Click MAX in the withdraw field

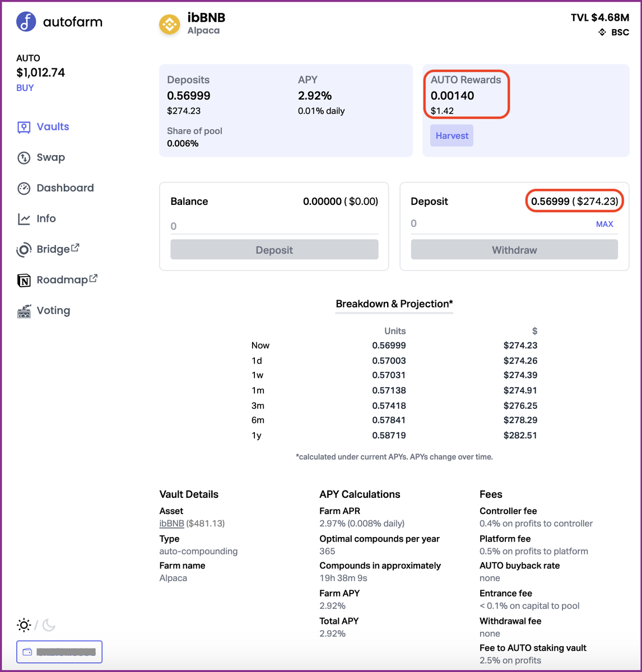coord(604,224)
